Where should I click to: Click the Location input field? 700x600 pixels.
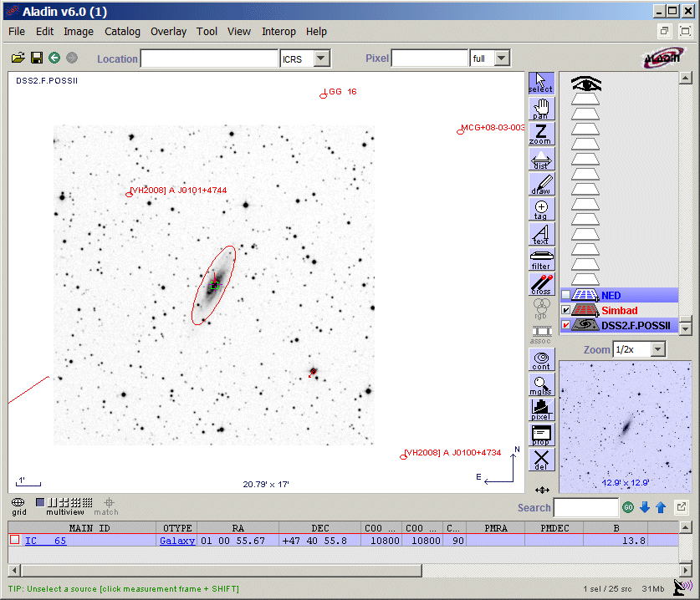coord(209,58)
